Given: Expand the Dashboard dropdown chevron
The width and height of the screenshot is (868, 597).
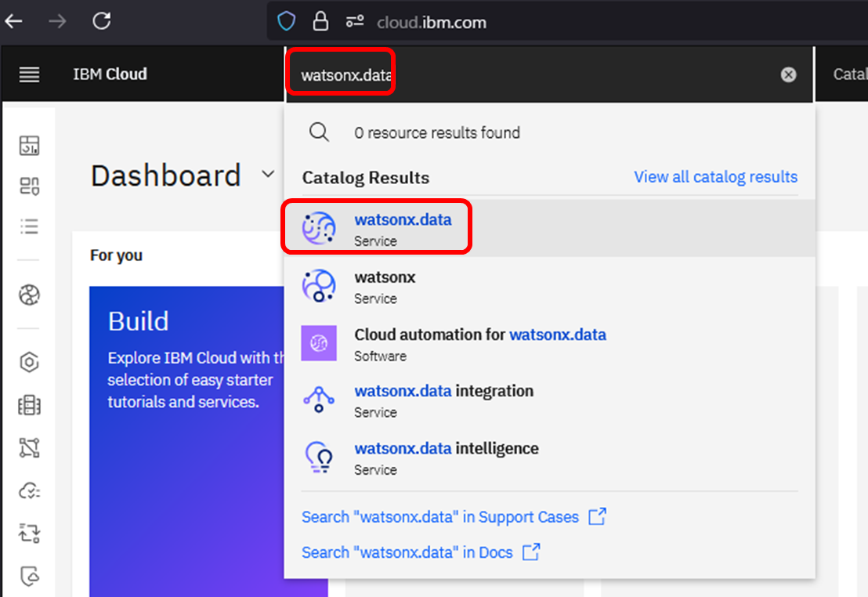Looking at the screenshot, I should (x=268, y=174).
